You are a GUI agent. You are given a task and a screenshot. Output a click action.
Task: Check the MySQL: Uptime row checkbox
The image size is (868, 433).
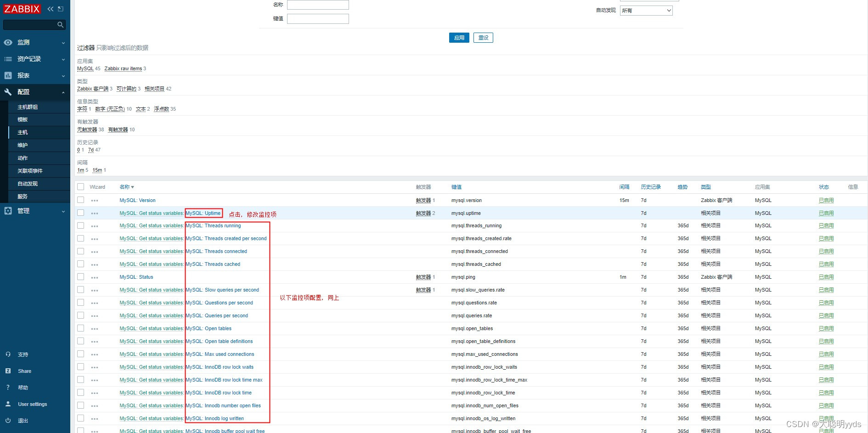click(x=81, y=213)
